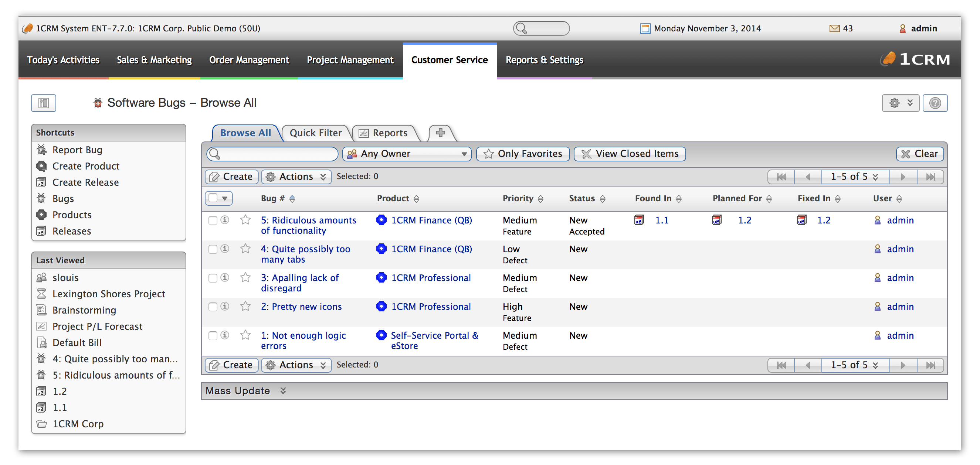The width and height of the screenshot is (980, 465).
Task: Go to first page in top pager
Action: tap(781, 177)
